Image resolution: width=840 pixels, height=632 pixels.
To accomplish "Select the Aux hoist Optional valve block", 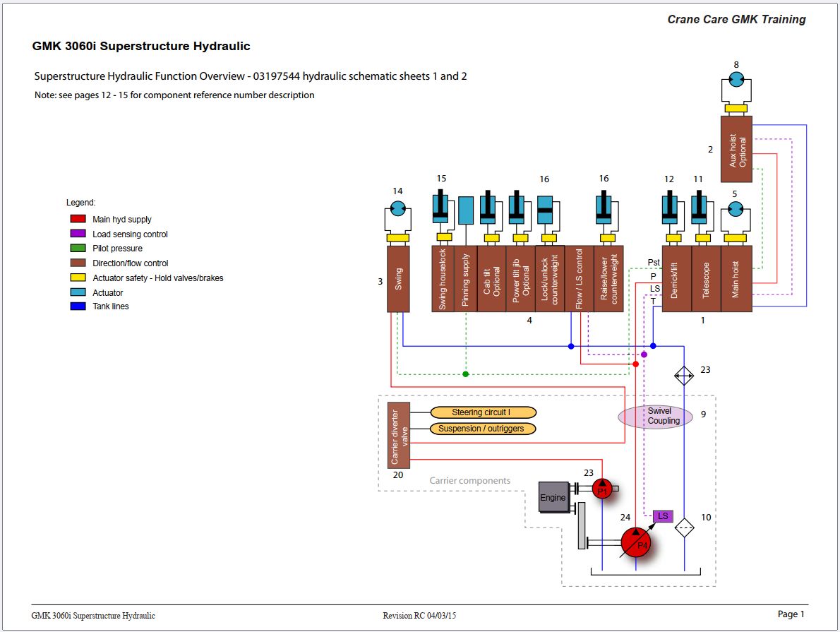I will [x=737, y=149].
